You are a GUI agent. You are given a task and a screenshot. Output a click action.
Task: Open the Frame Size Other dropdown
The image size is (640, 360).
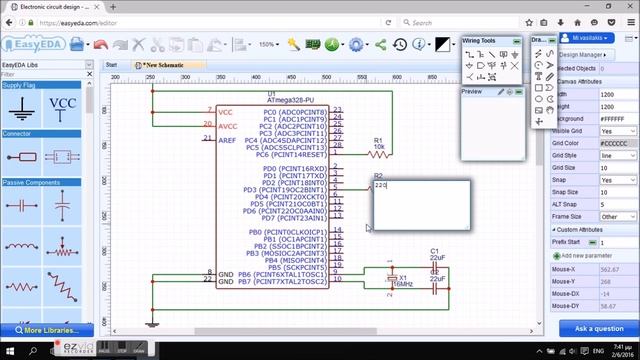click(618, 217)
